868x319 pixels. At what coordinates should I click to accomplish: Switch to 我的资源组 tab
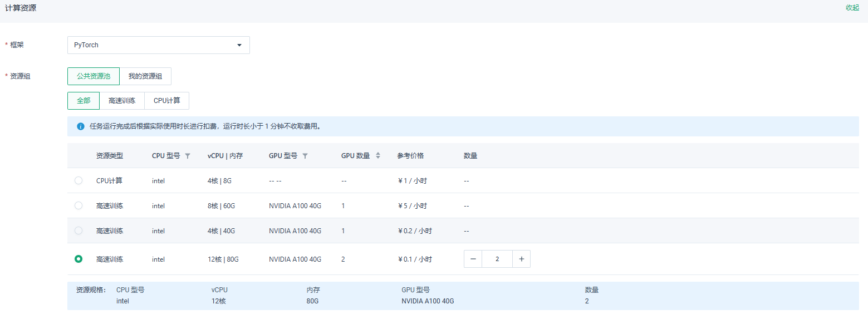point(145,76)
